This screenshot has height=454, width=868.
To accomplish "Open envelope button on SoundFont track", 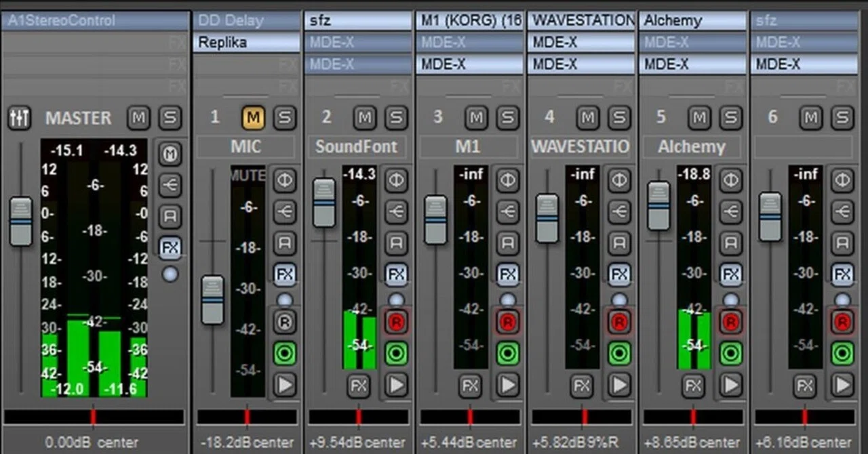I will [x=397, y=243].
